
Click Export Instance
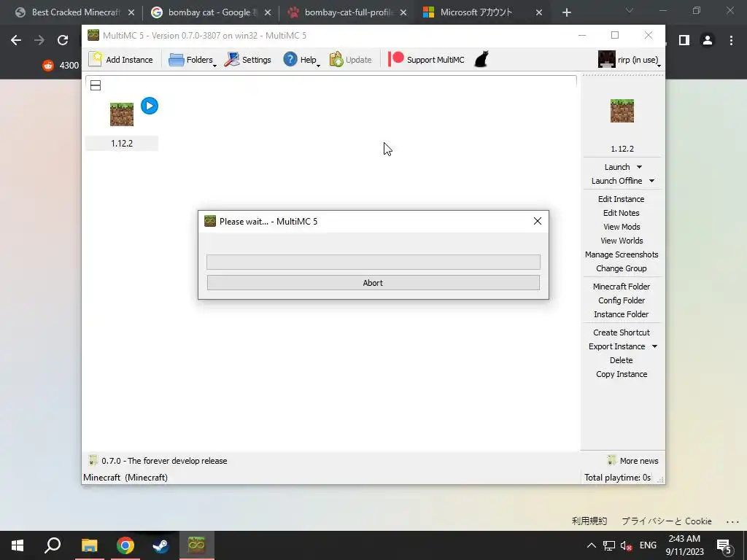click(x=616, y=346)
